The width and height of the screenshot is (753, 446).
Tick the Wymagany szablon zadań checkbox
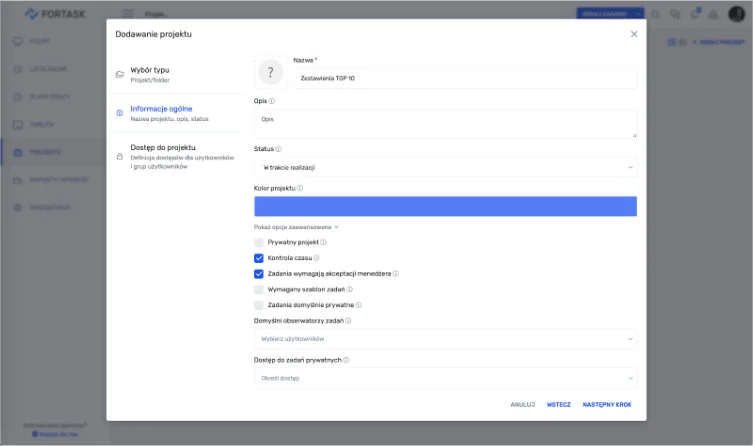(259, 289)
